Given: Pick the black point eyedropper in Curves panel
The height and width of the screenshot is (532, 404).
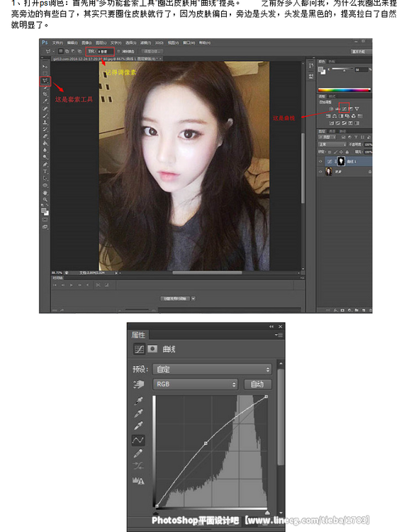Looking at the screenshot, I should tap(138, 401).
